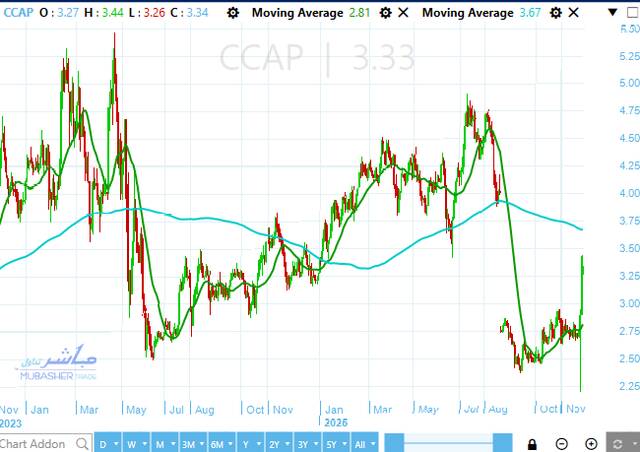The width and height of the screenshot is (640, 452).
Task: Select the 3M range option
Action: pyautogui.click(x=189, y=443)
